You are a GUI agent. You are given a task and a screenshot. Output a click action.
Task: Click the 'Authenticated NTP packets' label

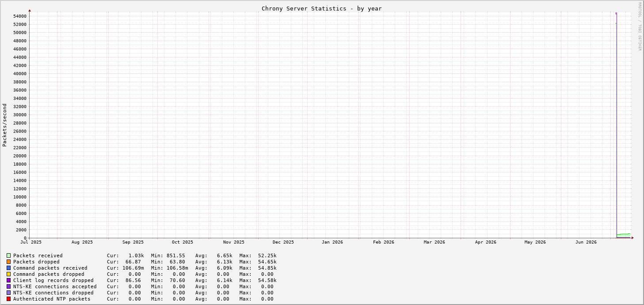52,299
